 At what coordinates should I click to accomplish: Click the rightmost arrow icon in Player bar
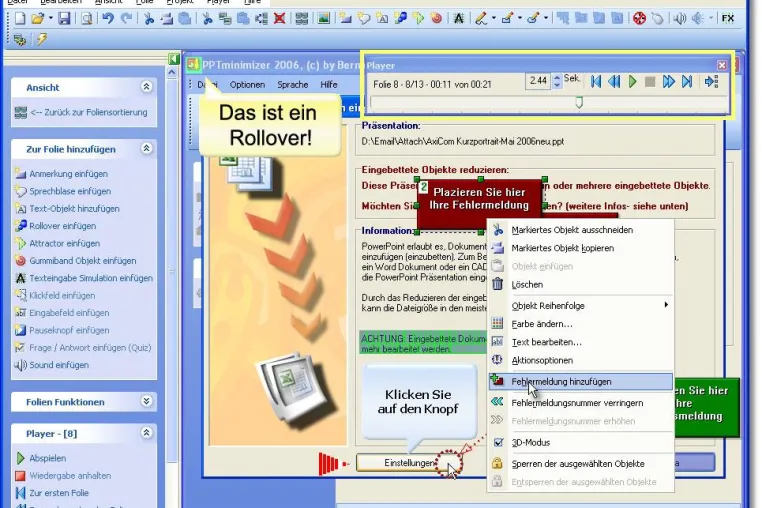point(711,82)
